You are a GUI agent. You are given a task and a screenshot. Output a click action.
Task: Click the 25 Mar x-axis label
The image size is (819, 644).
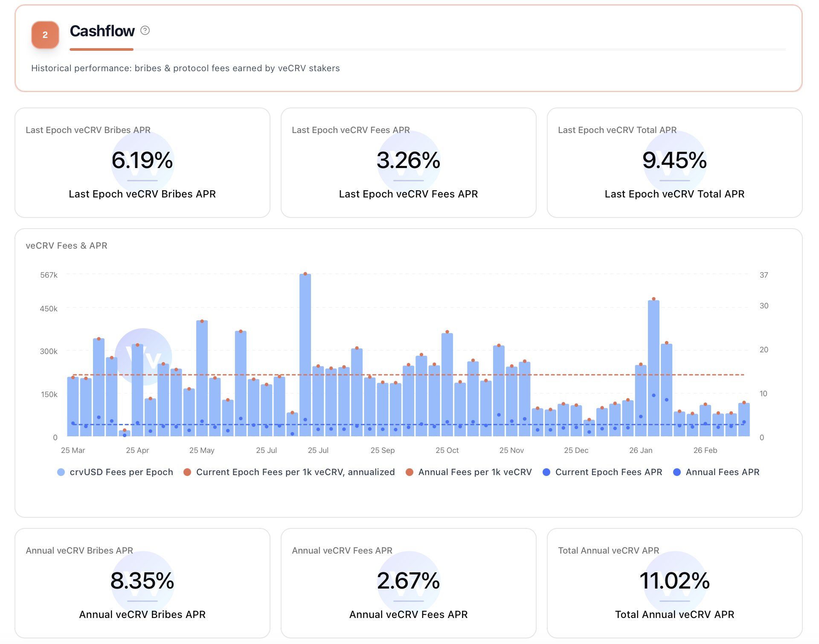(73, 450)
